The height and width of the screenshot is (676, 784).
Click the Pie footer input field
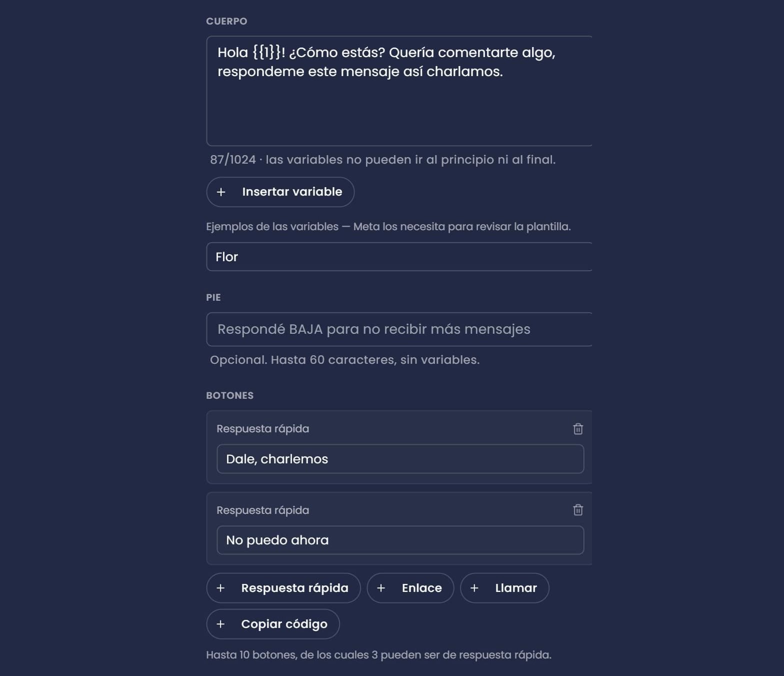(x=399, y=329)
